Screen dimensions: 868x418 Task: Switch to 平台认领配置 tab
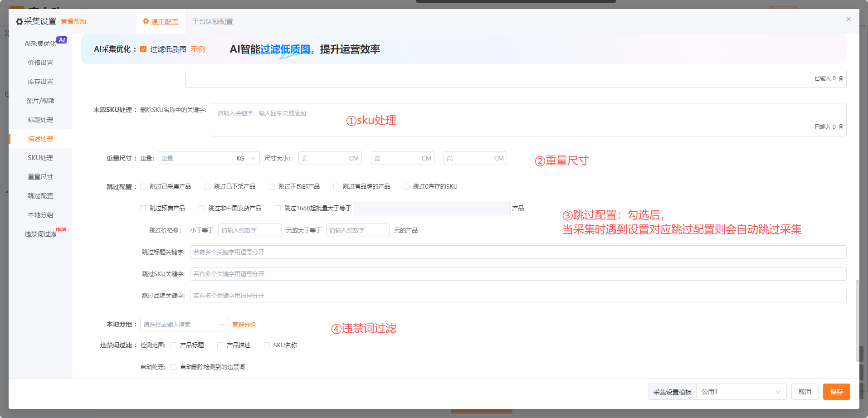tap(212, 21)
